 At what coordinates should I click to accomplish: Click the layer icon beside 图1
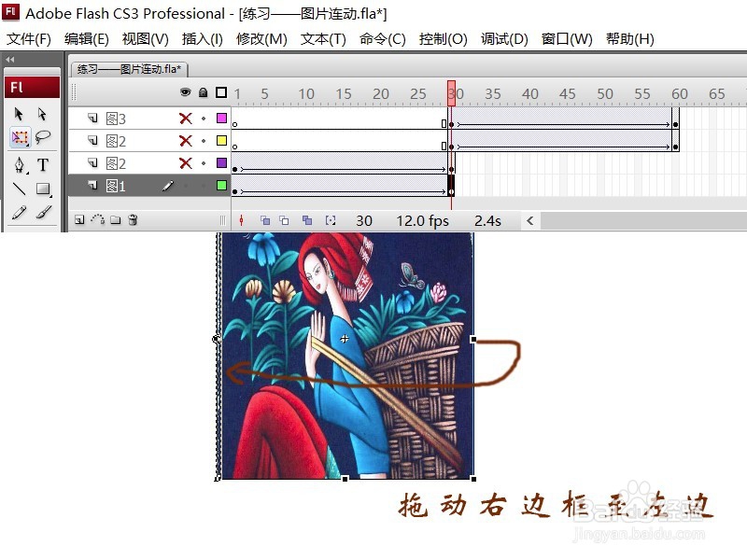[92, 185]
